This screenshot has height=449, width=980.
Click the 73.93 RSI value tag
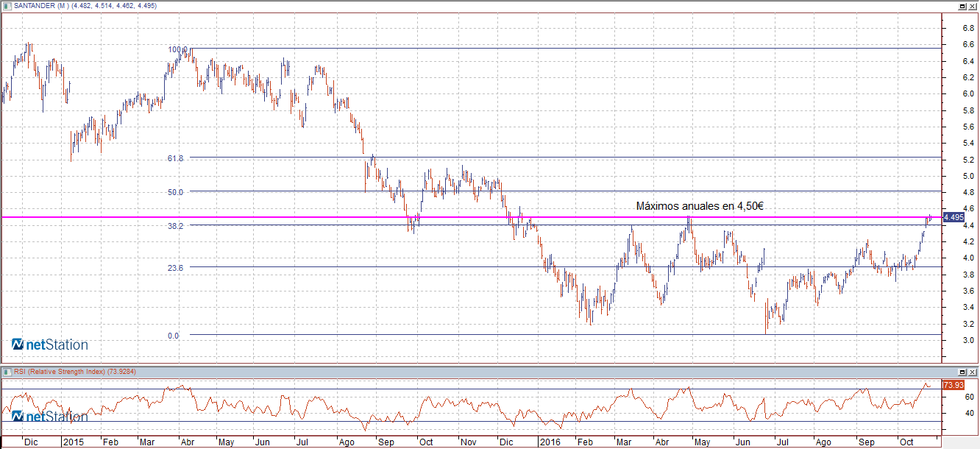(x=953, y=385)
